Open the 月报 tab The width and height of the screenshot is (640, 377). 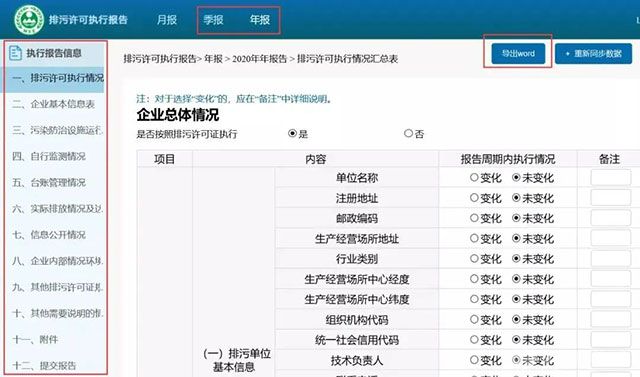tap(167, 20)
